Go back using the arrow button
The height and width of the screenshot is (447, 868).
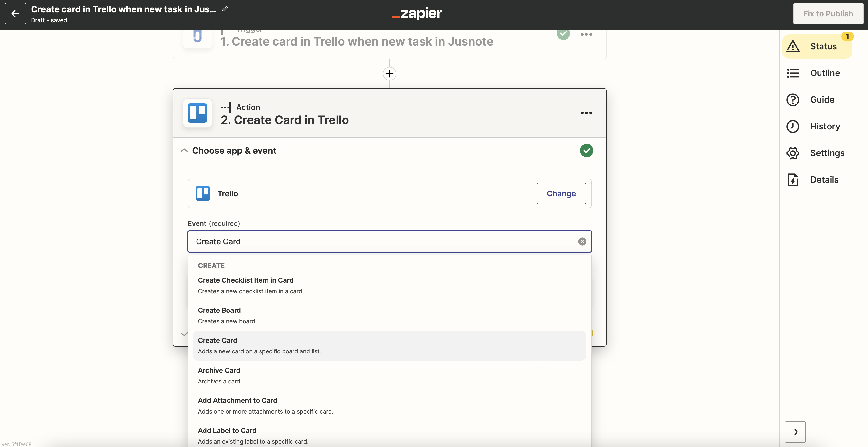point(16,14)
